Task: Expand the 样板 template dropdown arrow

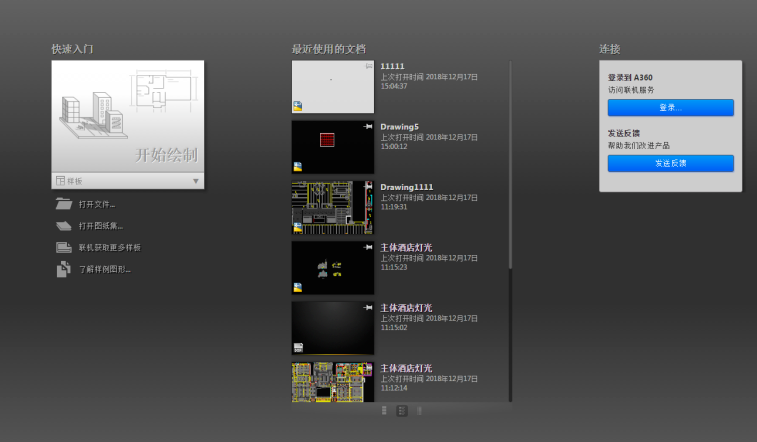Action: point(196,181)
